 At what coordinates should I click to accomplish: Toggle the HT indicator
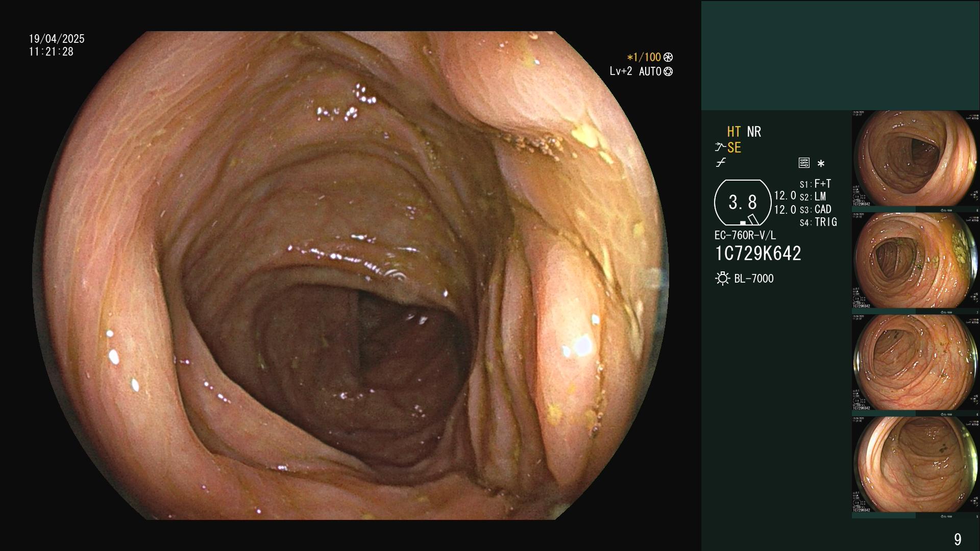click(x=733, y=132)
